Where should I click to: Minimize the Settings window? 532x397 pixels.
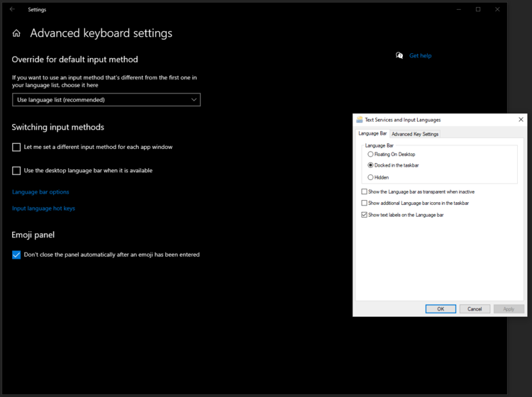pyautogui.click(x=459, y=9)
